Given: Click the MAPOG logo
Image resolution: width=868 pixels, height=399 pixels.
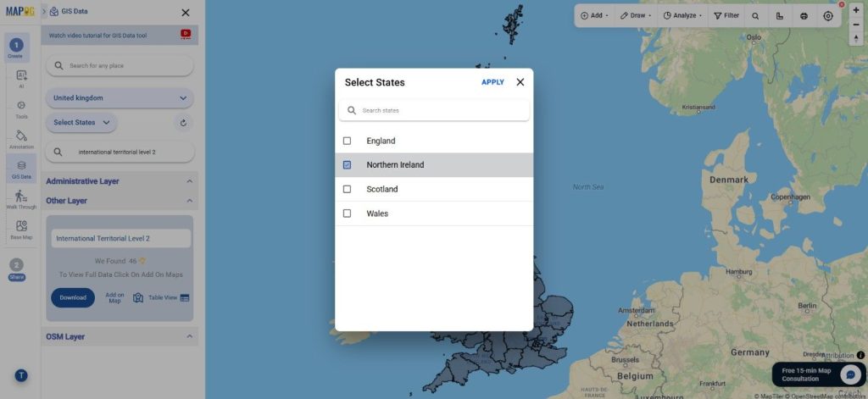Looking at the screenshot, I should tap(20, 11).
